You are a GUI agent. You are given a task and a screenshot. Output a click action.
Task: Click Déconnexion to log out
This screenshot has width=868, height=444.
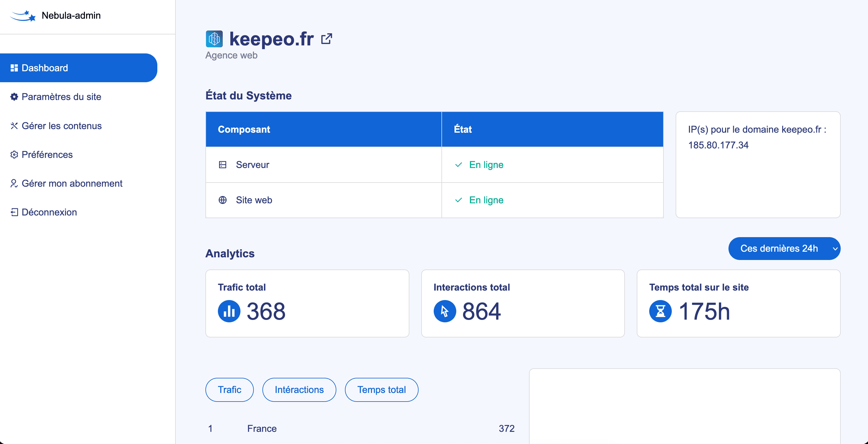coord(44,212)
